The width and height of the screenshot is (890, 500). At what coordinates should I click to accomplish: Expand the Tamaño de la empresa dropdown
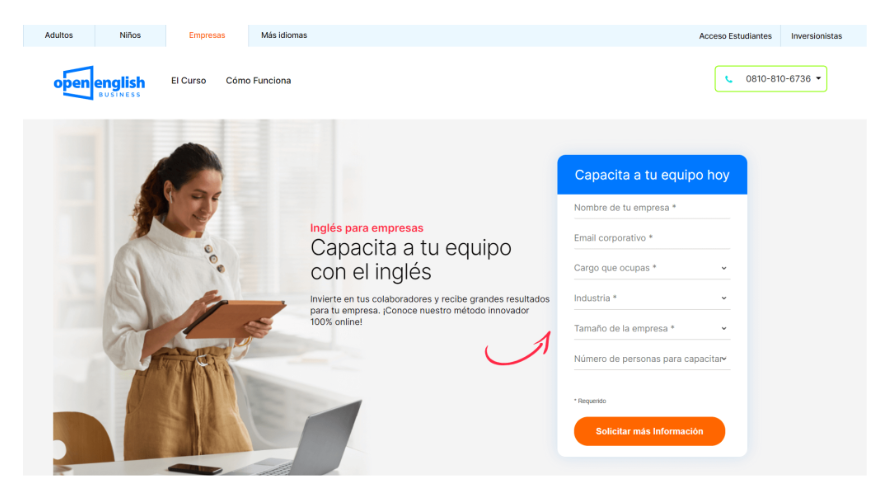tap(652, 329)
